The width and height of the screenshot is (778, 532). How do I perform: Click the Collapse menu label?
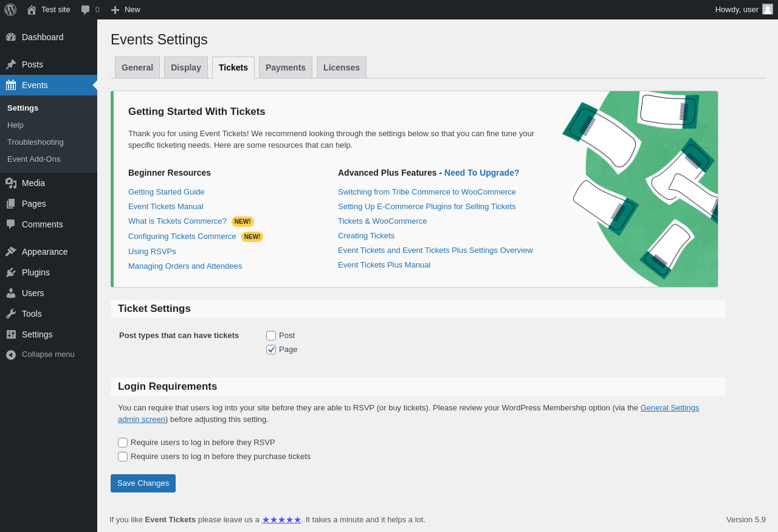tap(48, 354)
